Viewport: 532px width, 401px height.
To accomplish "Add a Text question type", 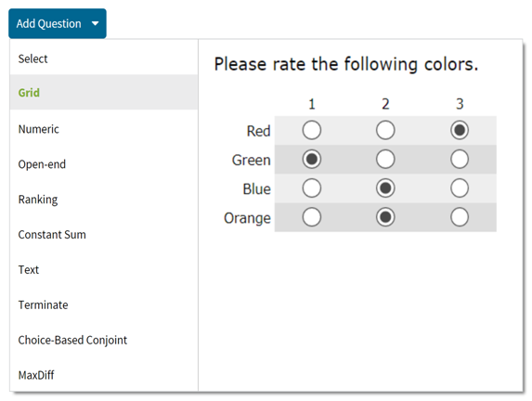I will coord(103,270).
